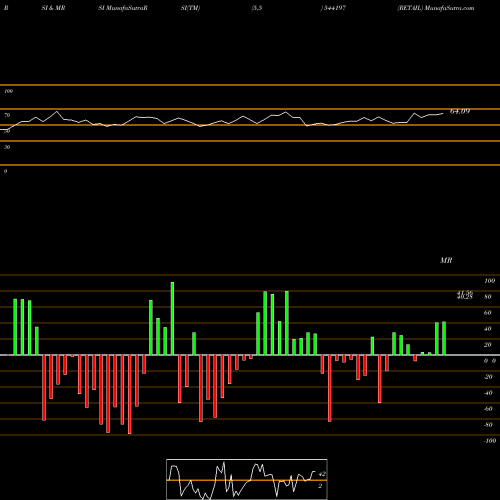Click the 'SI MunafaSutraR' header text
500x500 pixels.
pos(123,8)
